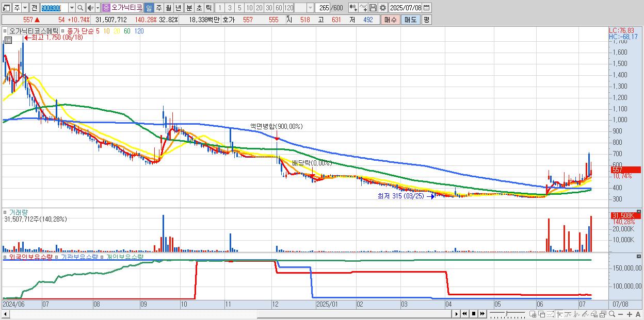Open the 주 type dropdown arrow
Viewport: 644px width, 320px height.
click(25, 8)
